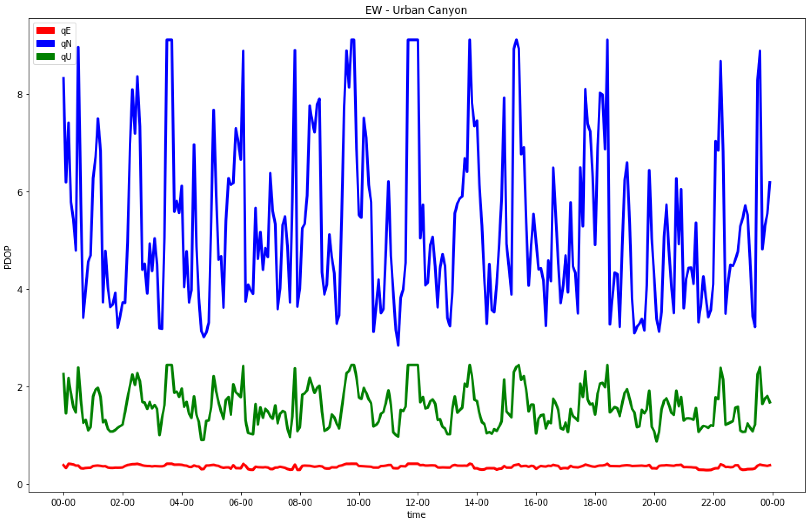Click the qE legend label text

click(66, 31)
